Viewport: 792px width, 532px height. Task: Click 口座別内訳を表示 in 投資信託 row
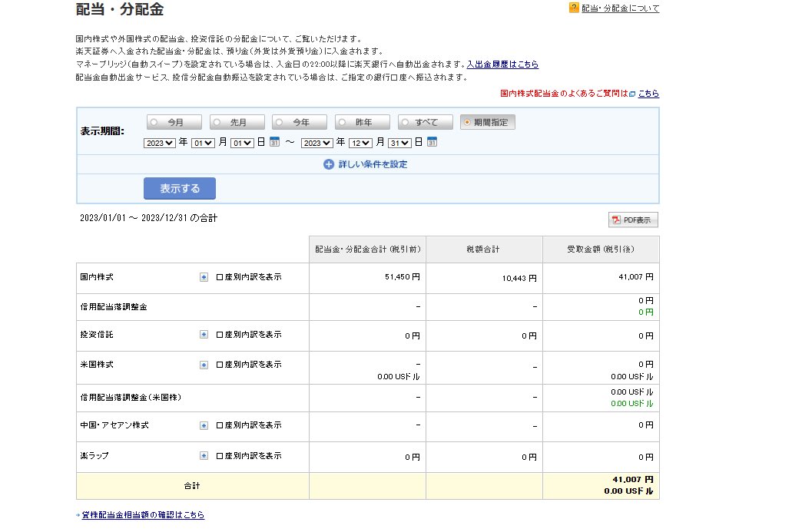coord(249,335)
